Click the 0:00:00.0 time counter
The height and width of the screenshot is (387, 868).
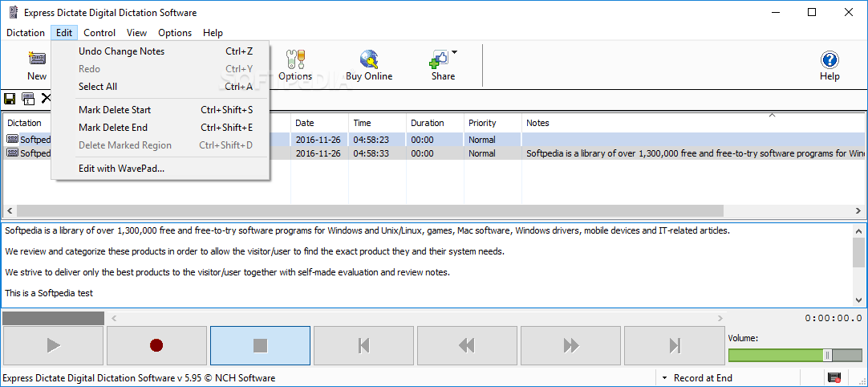click(834, 318)
